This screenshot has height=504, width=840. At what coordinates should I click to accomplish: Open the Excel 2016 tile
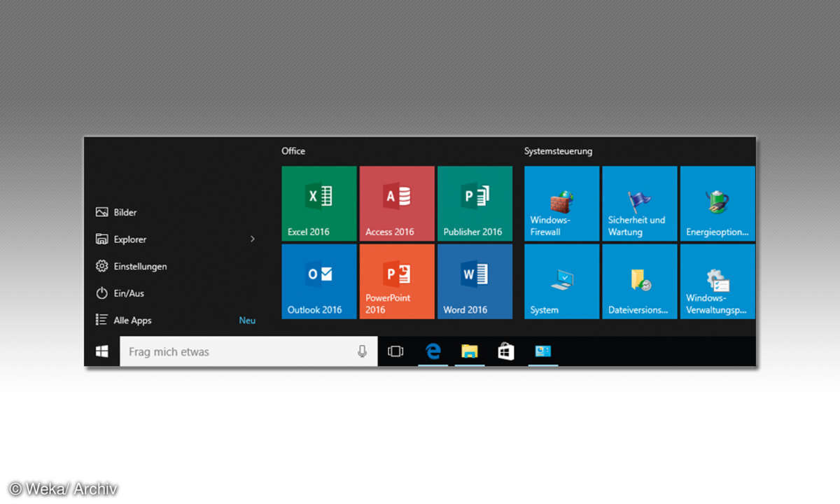319,203
